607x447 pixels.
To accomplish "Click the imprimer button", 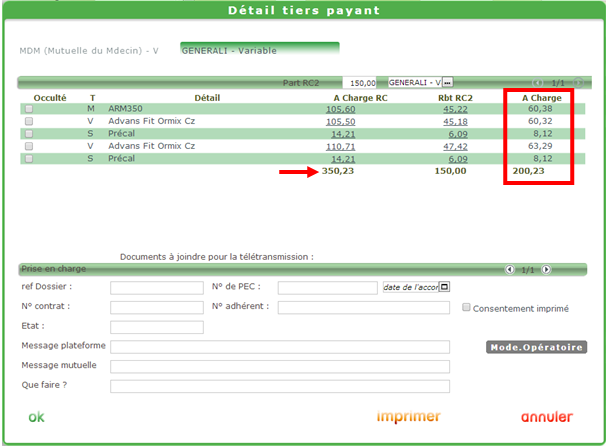I will coord(409,417).
